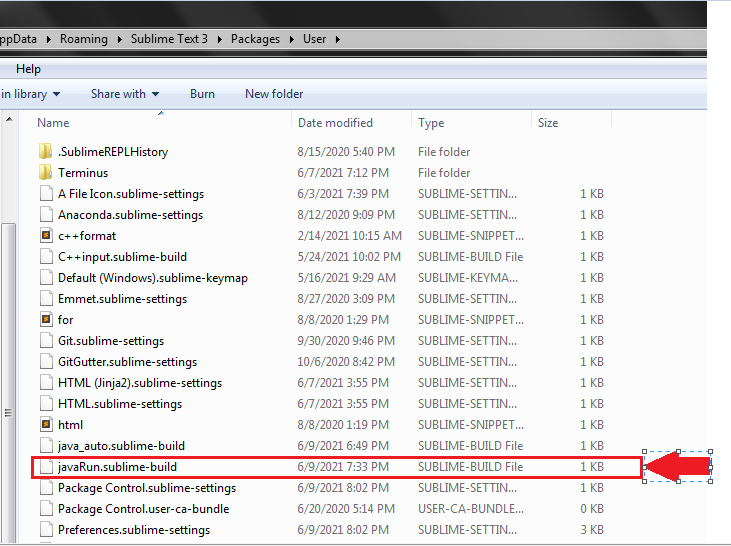
Task: Click the HTML (Jinja2).sublime-settings file icon
Action: click(46, 382)
